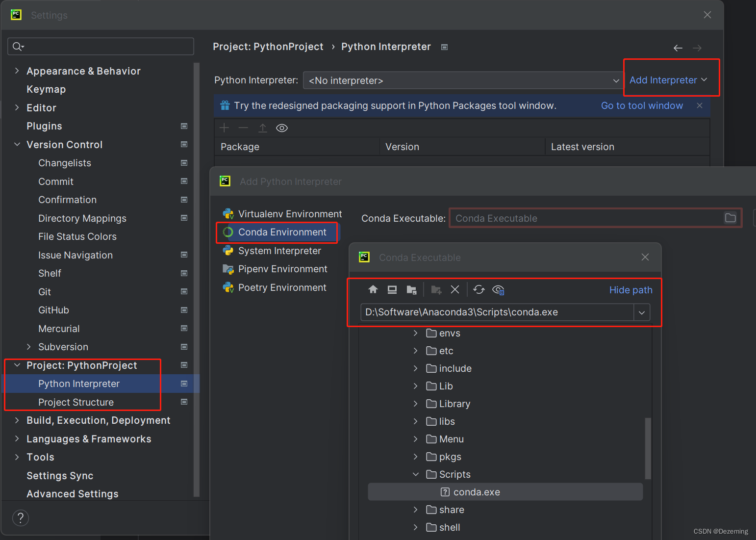
Task: Click the file path input field
Action: click(x=497, y=312)
